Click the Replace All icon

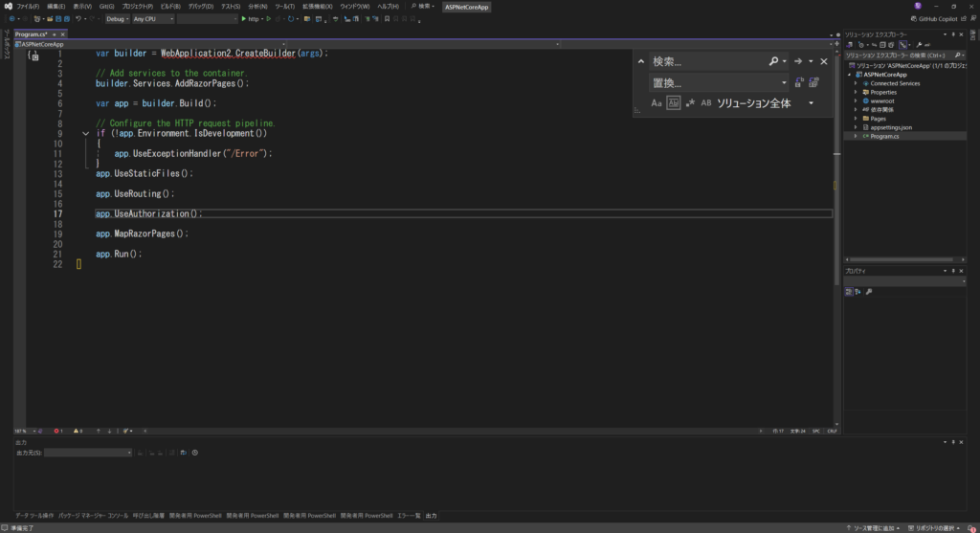(813, 82)
